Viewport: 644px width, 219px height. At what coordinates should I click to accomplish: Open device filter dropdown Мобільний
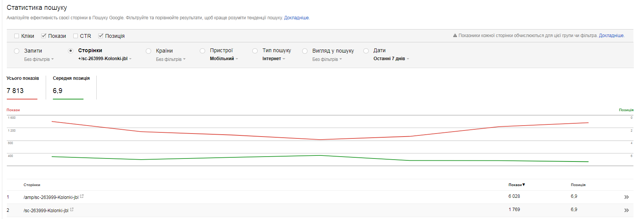[x=224, y=59]
